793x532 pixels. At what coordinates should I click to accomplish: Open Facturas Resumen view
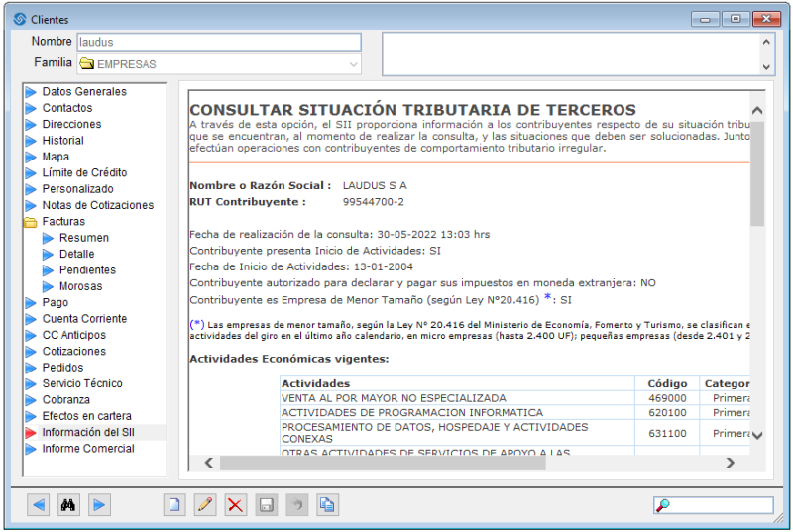click(84, 238)
